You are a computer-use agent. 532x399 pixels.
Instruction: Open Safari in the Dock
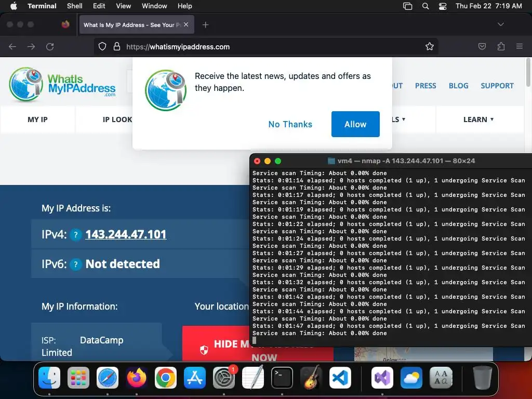point(108,378)
